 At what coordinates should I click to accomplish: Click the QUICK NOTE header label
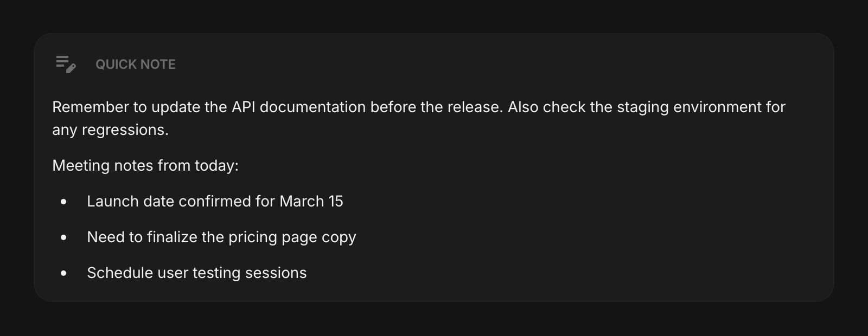[x=136, y=64]
